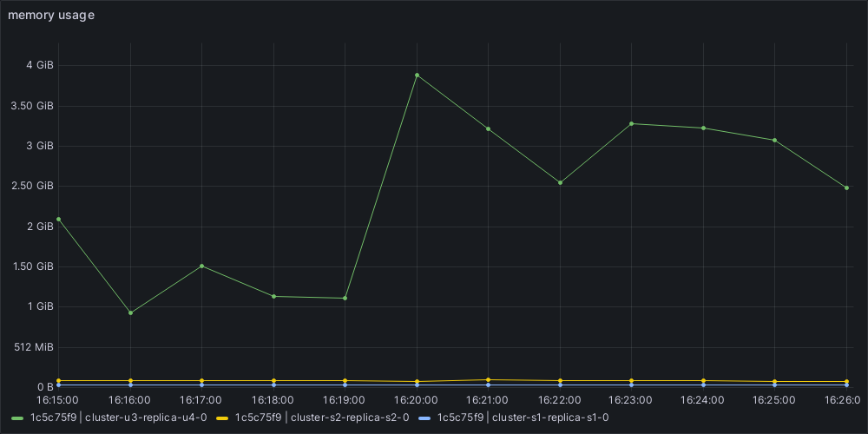Click the 3 GiB y-axis label

[39, 146]
